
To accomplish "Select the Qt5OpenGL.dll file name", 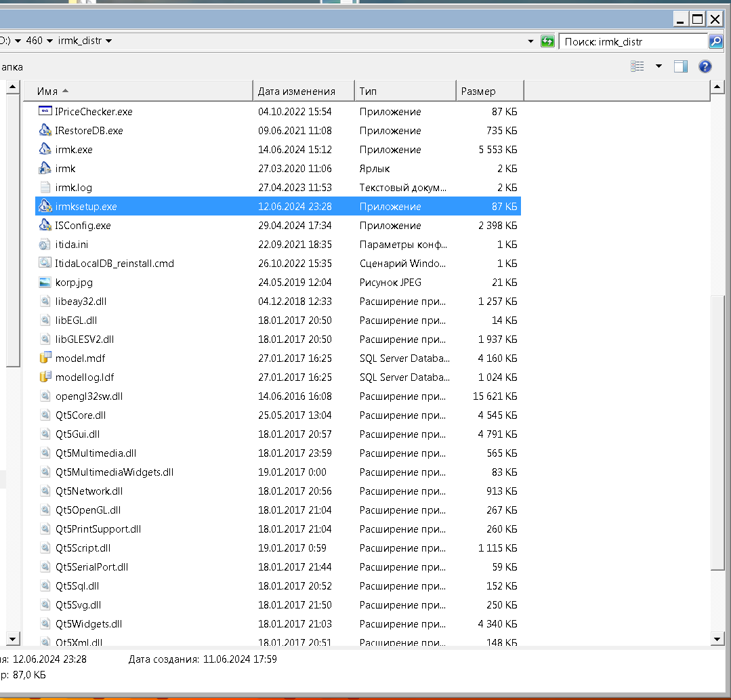I will (88, 510).
